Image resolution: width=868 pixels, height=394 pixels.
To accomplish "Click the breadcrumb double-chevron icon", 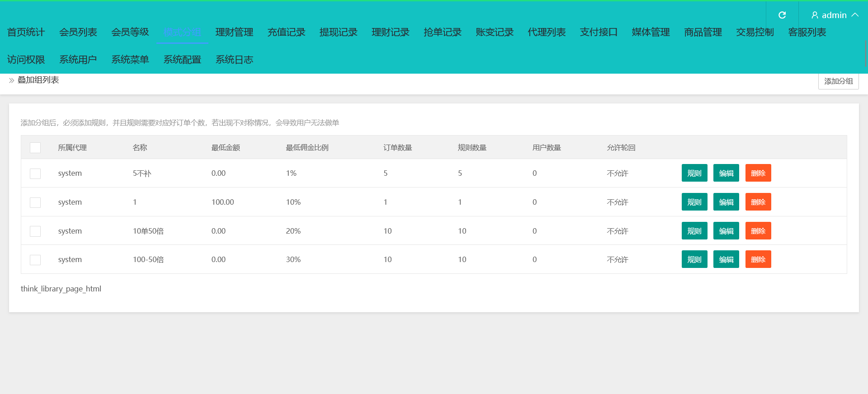I will 11,80.
